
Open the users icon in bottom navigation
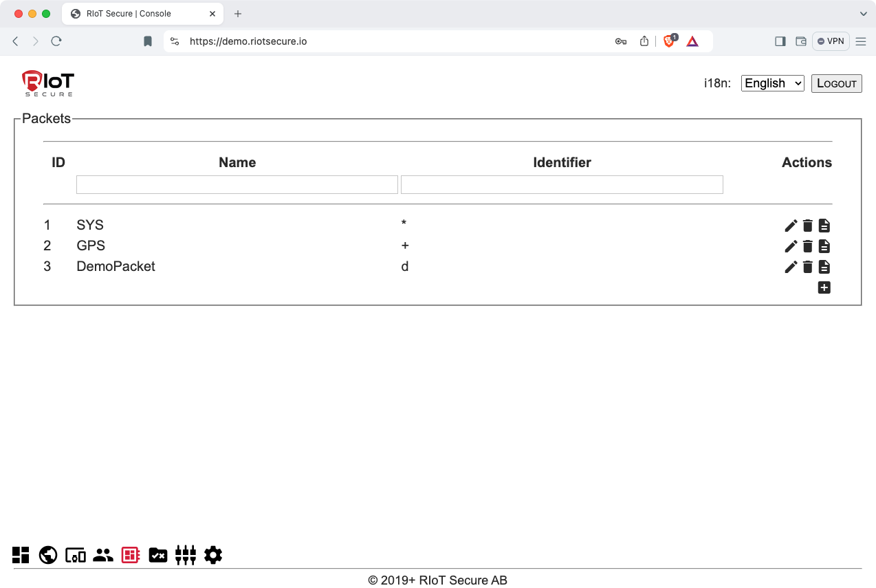coord(103,555)
